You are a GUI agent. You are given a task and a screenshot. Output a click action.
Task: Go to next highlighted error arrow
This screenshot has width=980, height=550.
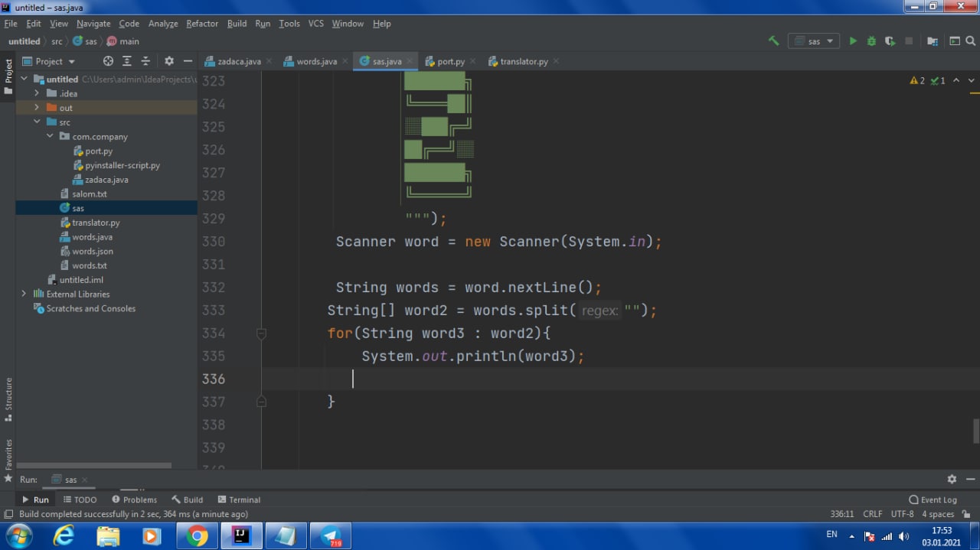click(972, 80)
